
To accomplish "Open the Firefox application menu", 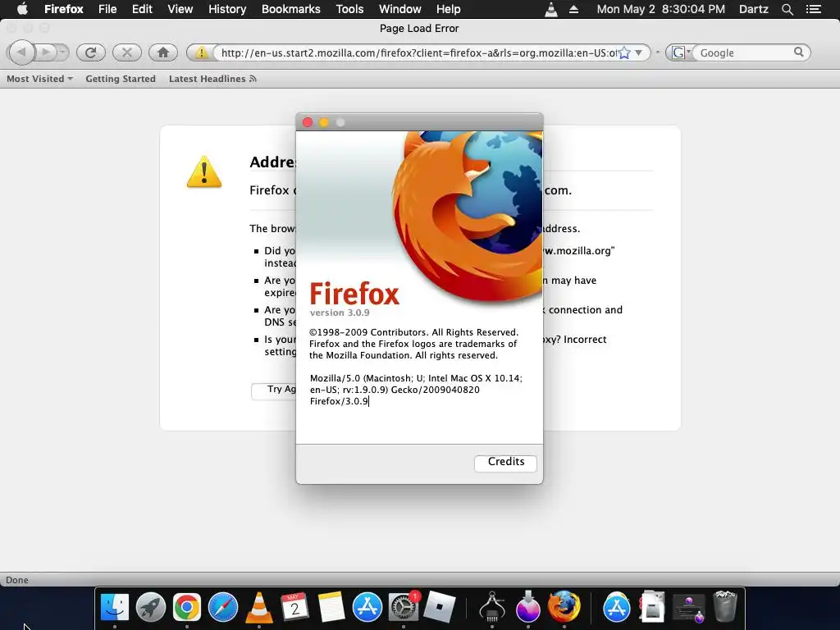I will tap(64, 9).
